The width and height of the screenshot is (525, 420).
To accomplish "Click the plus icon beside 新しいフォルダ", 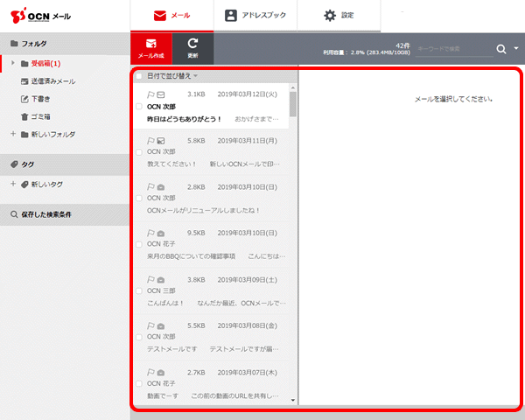I will (x=13, y=134).
